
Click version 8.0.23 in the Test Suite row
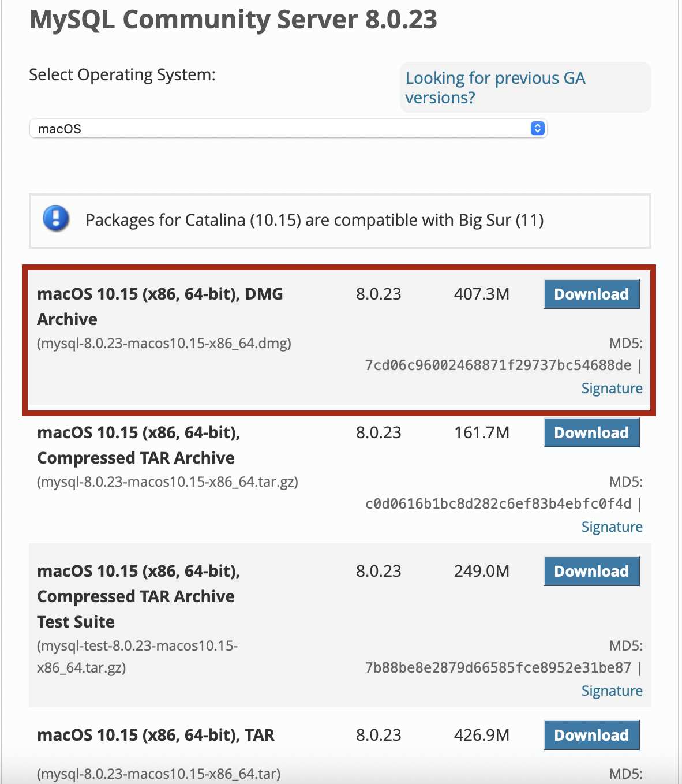pos(379,571)
